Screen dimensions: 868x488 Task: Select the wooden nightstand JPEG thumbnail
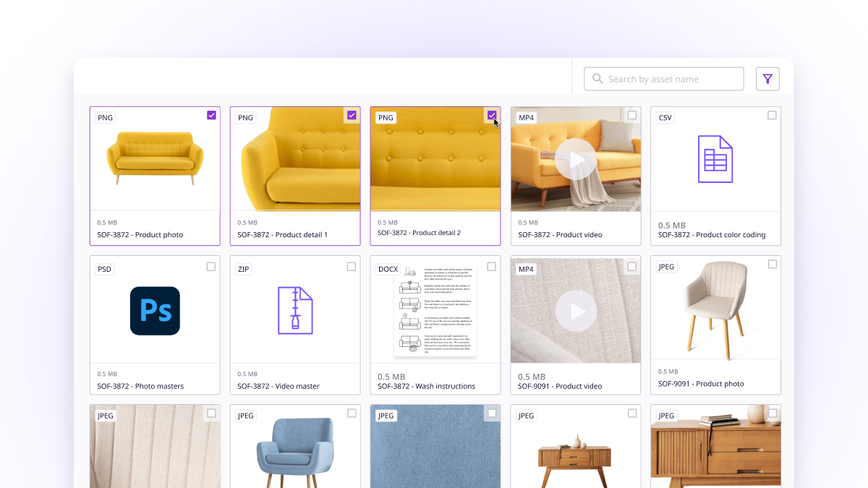pos(575,452)
